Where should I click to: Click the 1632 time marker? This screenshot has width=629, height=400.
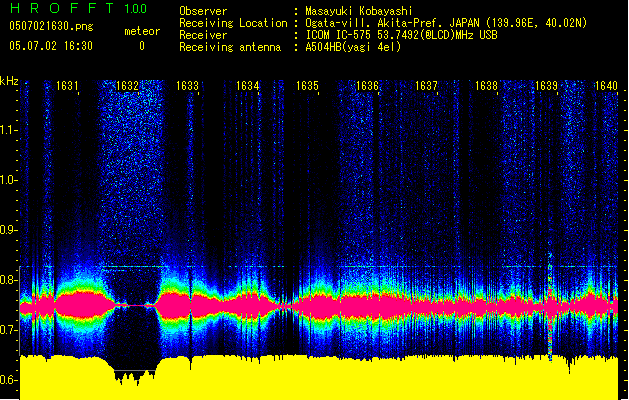[x=127, y=86]
